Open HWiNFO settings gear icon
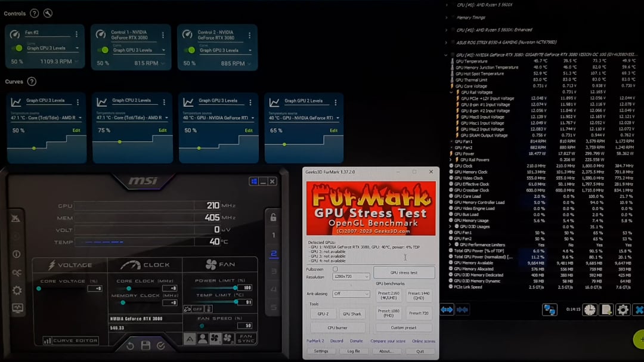Image resolution: width=644 pixels, height=362 pixels. (623, 310)
